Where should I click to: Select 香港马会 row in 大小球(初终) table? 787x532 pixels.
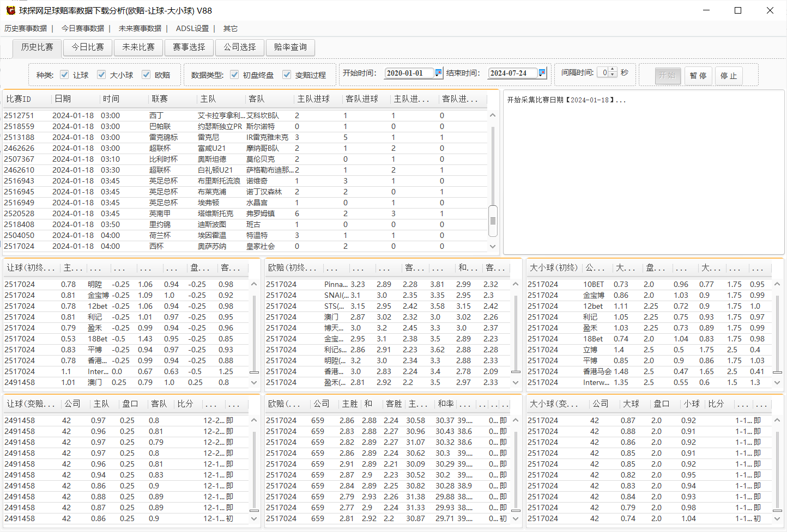pos(649,371)
